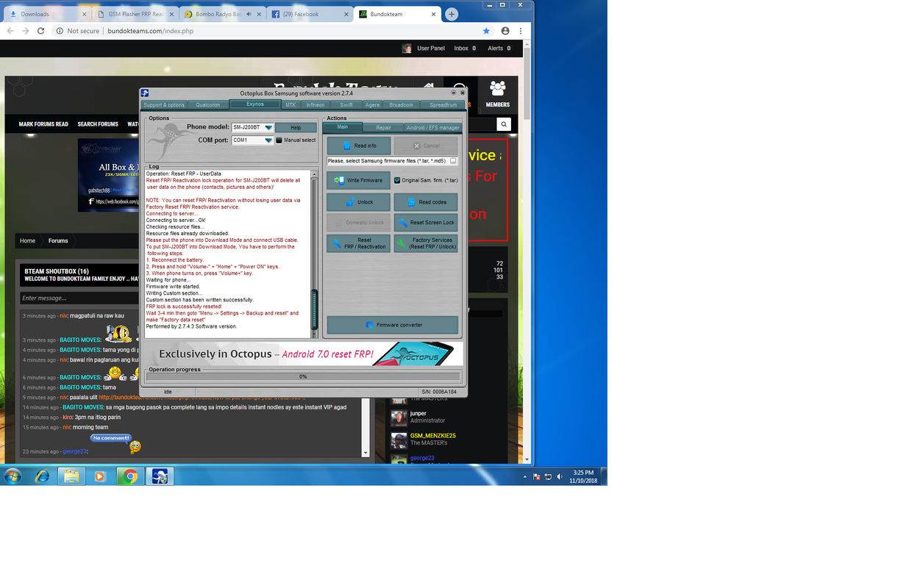Click the log panel scrollbar
The height and width of the screenshot is (588, 912).
315,254
